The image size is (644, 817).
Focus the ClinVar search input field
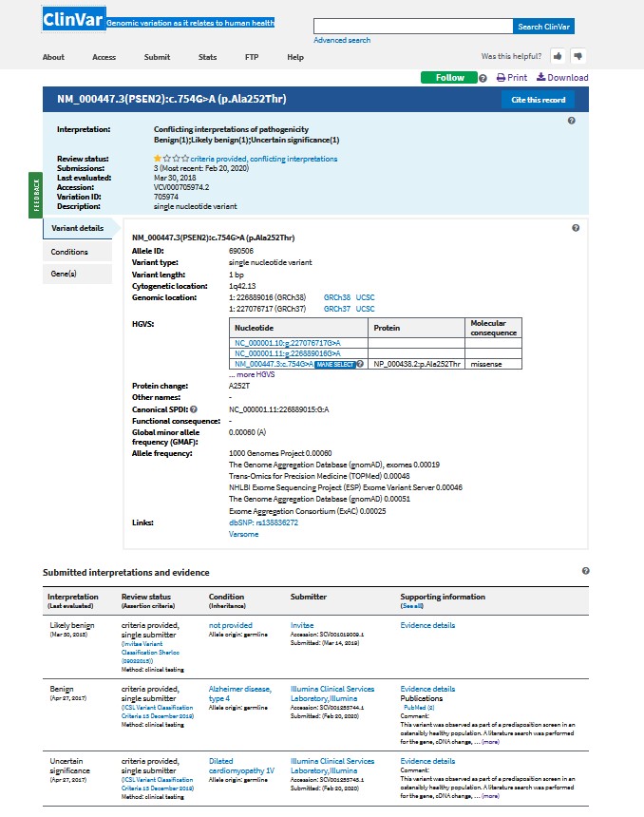tap(413, 27)
